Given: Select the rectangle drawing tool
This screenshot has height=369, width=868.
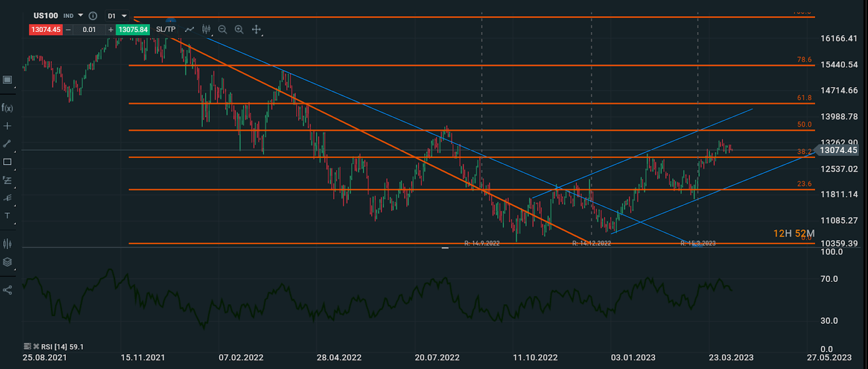Looking at the screenshot, I should click(7, 162).
